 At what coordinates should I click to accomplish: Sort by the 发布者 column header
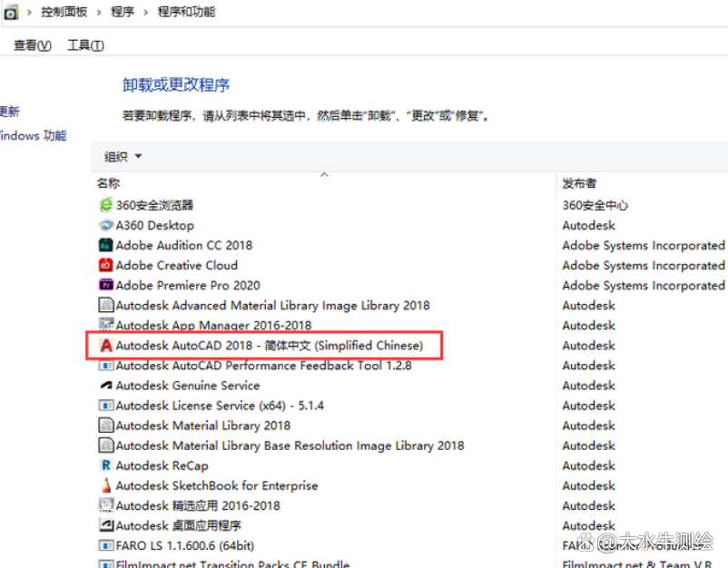(579, 183)
